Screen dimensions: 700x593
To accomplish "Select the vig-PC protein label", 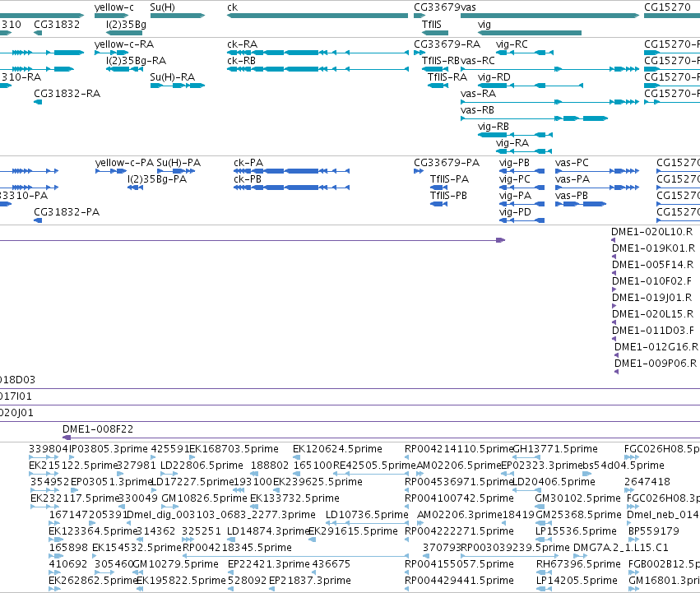I will click(514, 179).
